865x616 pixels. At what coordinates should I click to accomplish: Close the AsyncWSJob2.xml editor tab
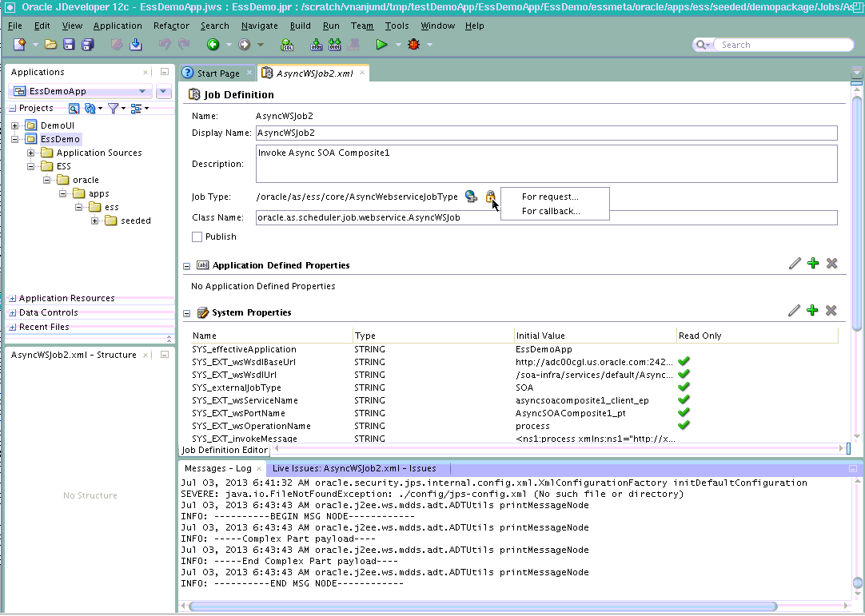point(362,72)
